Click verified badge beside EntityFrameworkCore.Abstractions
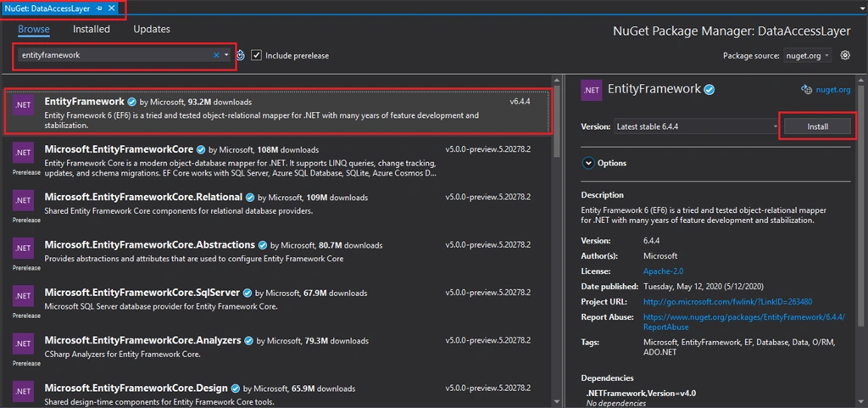 click(x=263, y=244)
